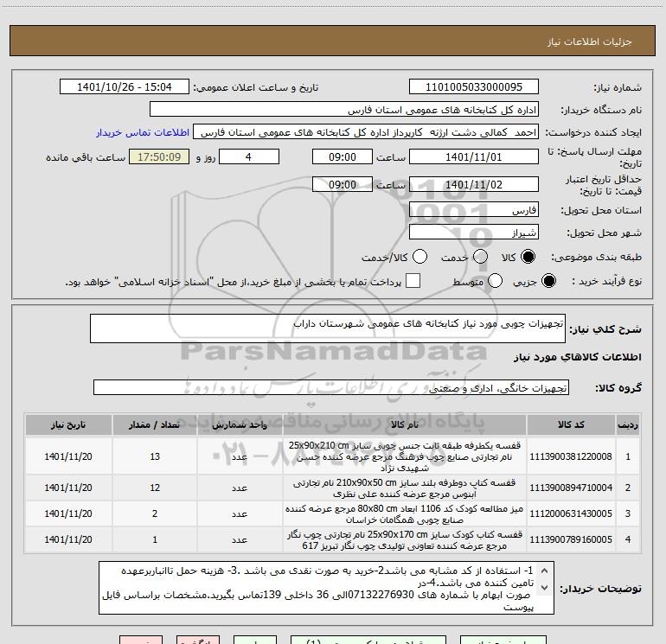
Task: Click the buyer notes text area
Action: (326, 588)
